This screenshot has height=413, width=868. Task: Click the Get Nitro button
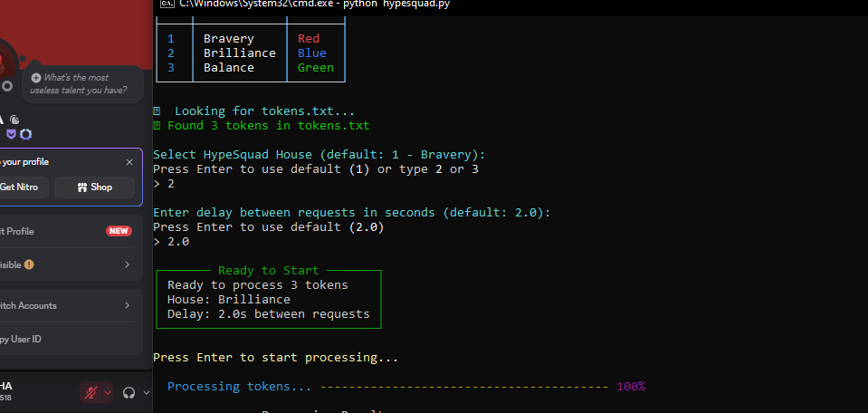click(24, 187)
